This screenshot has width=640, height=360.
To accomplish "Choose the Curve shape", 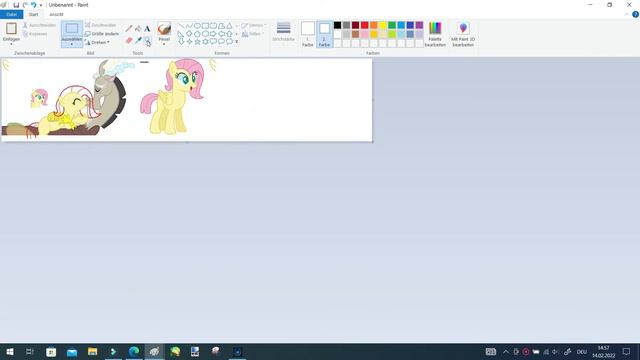I will click(x=189, y=26).
